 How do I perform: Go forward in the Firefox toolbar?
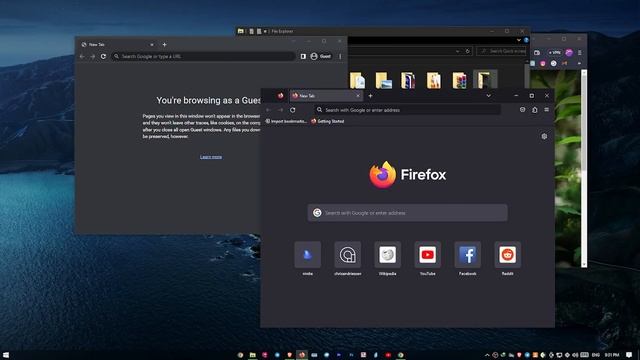pos(280,110)
